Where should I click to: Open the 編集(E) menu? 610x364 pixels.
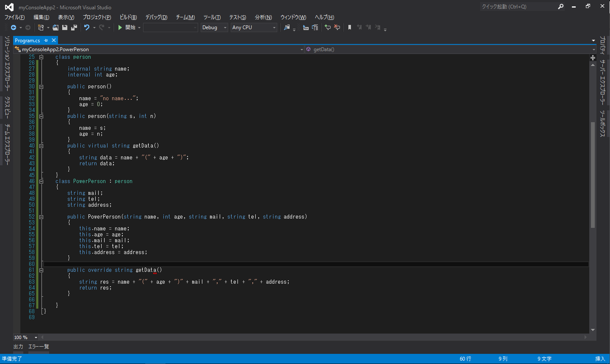[41, 17]
